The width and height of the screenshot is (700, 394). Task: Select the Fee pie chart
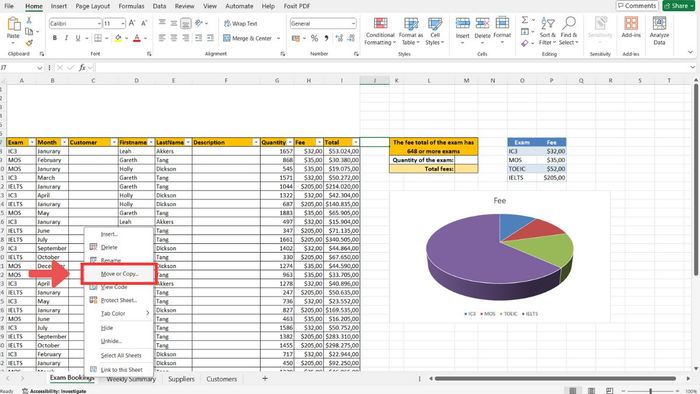click(500, 257)
